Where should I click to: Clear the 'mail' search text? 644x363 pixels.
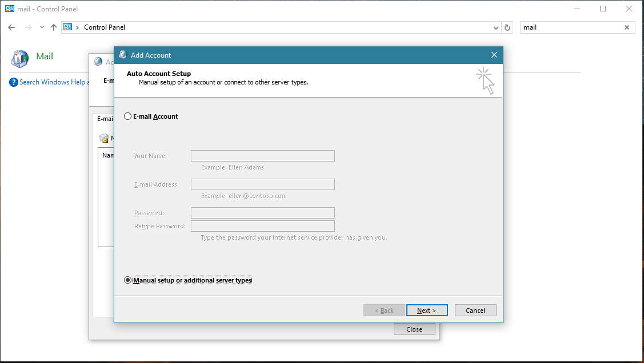click(626, 27)
